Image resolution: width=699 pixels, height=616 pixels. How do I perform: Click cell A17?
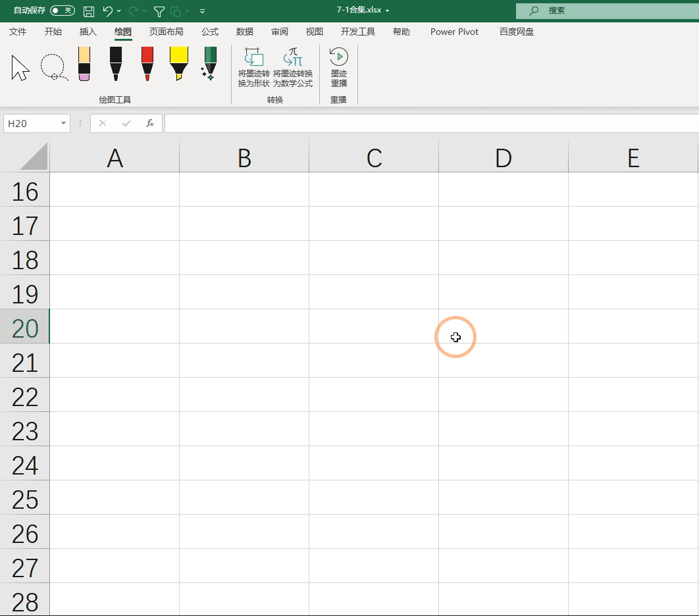click(x=115, y=224)
